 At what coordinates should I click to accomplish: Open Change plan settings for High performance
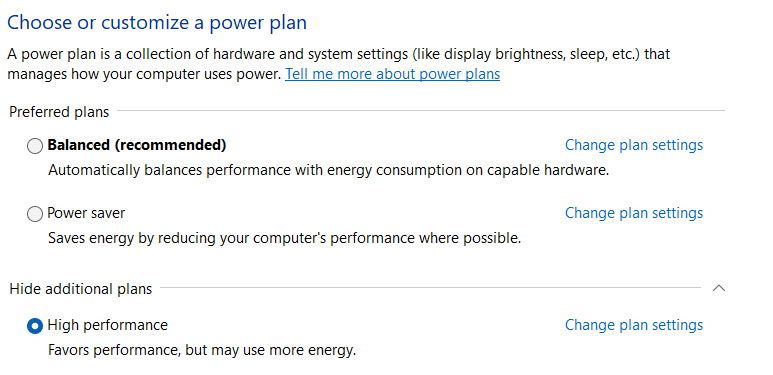pyautogui.click(x=633, y=325)
